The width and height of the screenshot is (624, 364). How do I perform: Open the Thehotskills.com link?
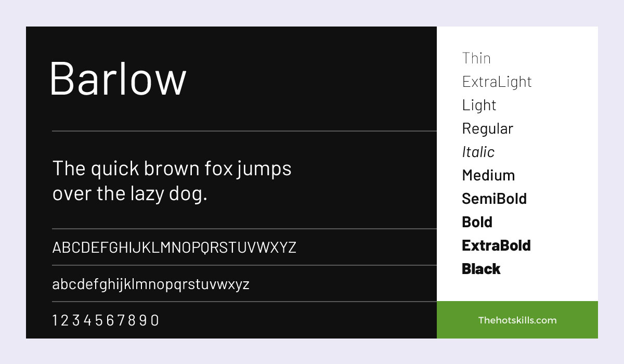(517, 320)
